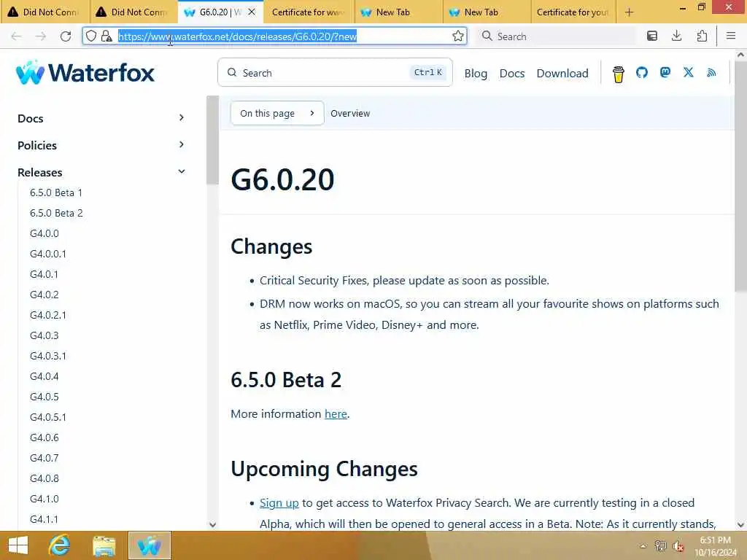Image resolution: width=747 pixels, height=560 pixels.
Task: Close the G6.0.20 tab
Action: tap(252, 12)
